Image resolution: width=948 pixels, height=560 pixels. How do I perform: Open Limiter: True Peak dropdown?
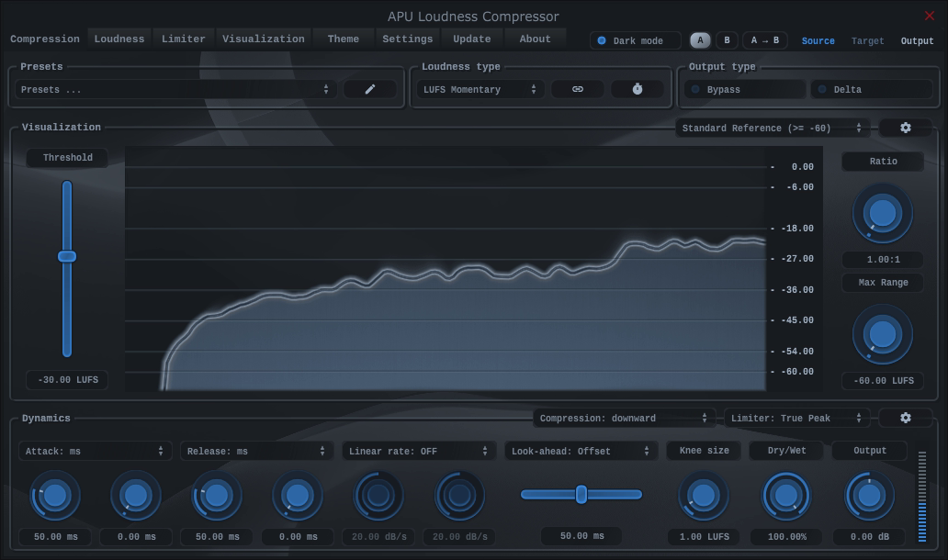point(796,418)
